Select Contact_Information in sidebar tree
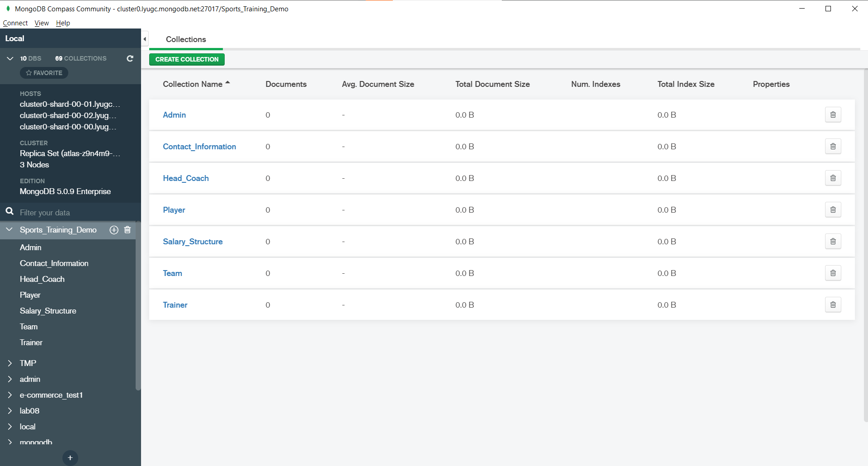The width and height of the screenshot is (868, 466). tap(54, 263)
